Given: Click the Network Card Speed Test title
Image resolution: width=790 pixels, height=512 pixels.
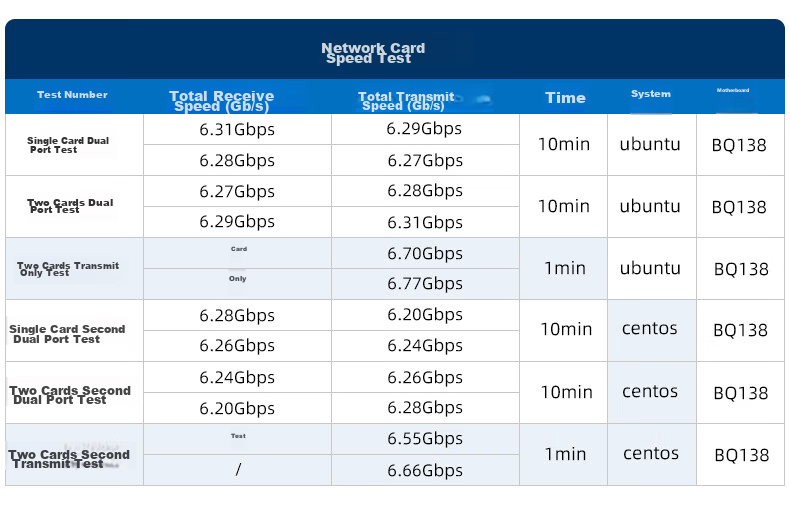Looking at the screenshot, I should [x=373, y=53].
